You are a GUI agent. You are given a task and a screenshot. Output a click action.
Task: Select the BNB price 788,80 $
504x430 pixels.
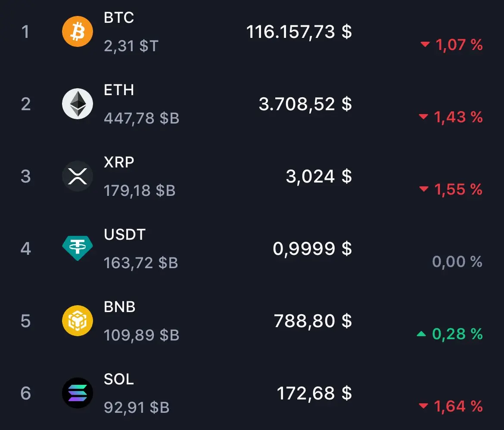click(313, 321)
